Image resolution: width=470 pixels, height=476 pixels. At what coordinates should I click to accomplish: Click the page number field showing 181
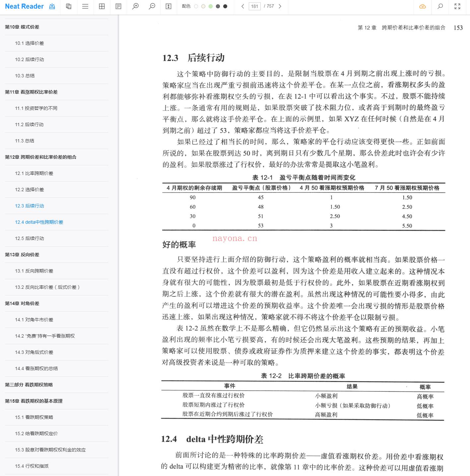[x=255, y=6]
